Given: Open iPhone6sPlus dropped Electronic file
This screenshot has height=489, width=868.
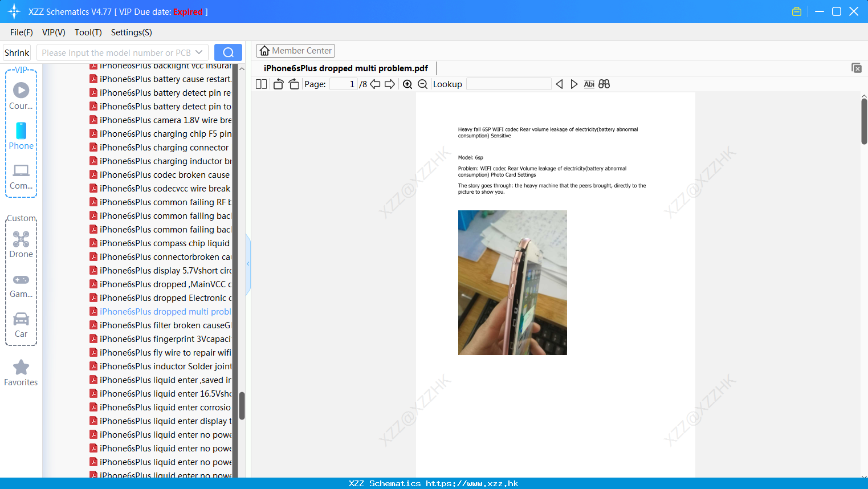Looking at the screenshot, I should click(161, 298).
